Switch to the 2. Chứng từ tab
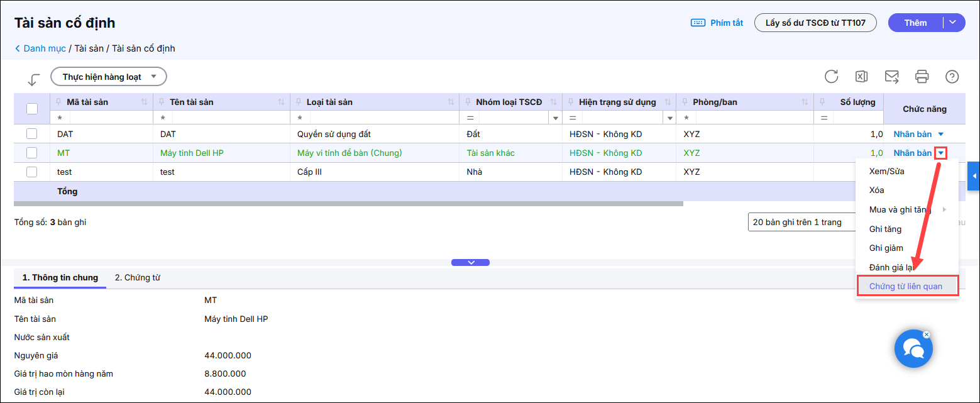 pos(137,277)
